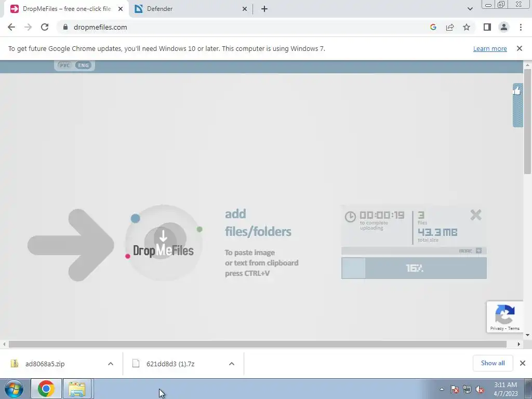Select the DropMeFiles tab
Image resolution: width=532 pixels, height=399 pixels.
(x=66, y=9)
